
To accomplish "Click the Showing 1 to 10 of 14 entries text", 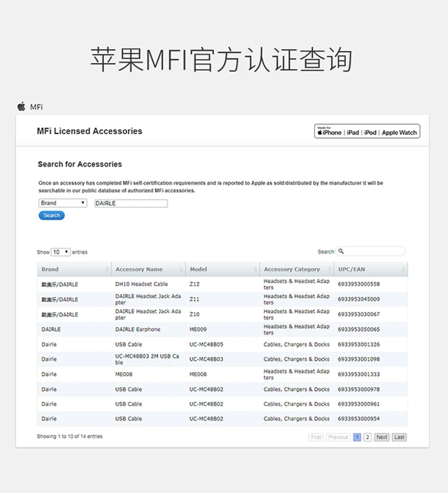I will point(70,436).
